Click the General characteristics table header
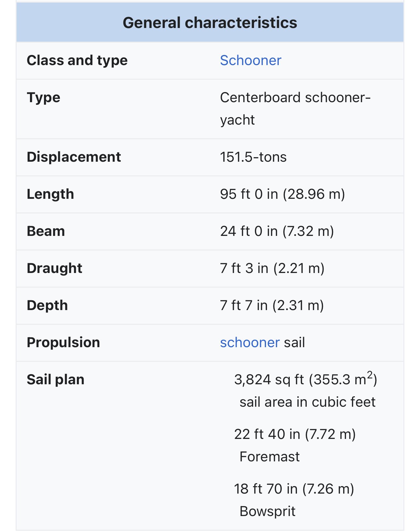 click(210, 23)
